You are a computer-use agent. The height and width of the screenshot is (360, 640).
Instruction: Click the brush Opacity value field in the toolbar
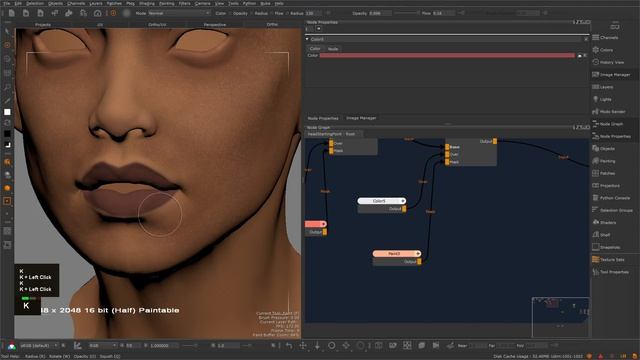[380, 13]
